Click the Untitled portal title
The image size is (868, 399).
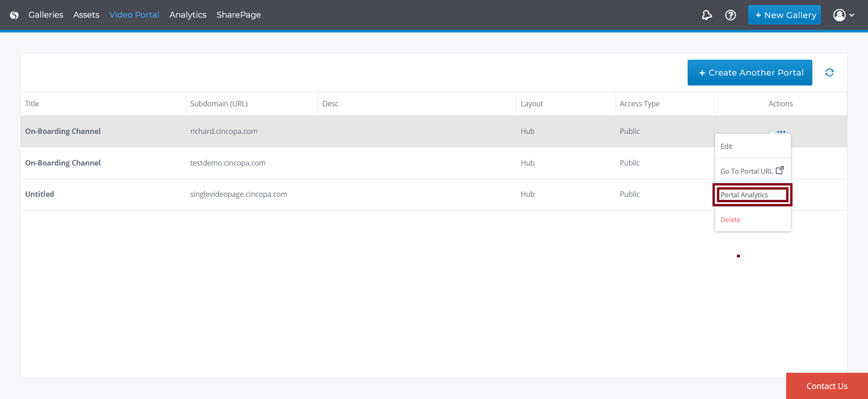(40, 194)
